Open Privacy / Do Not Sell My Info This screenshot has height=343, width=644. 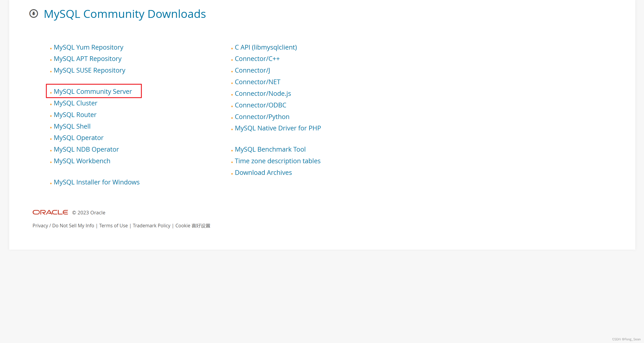[63, 226]
